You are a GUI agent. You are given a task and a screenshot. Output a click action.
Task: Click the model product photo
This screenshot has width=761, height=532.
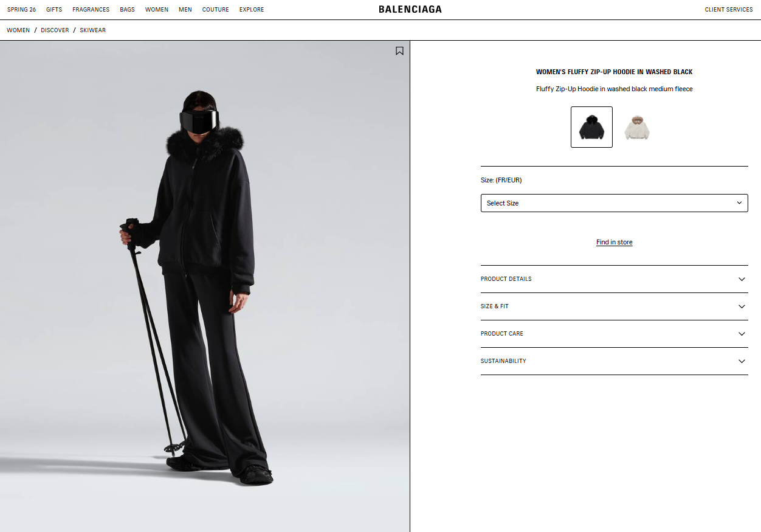(x=205, y=286)
